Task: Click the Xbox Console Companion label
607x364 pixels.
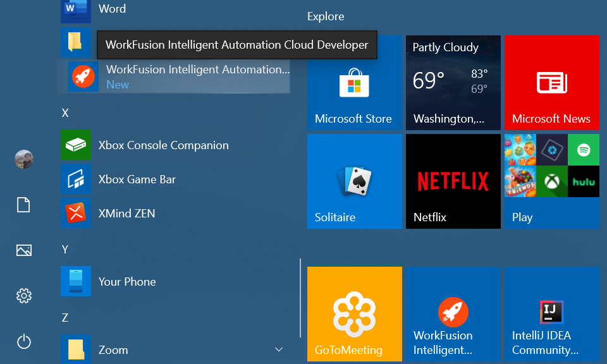Action: (x=163, y=145)
